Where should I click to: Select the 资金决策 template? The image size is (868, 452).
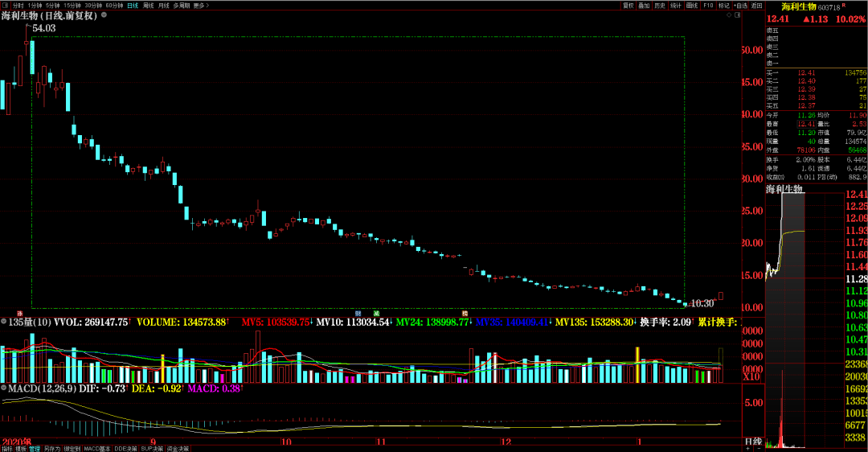[x=178, y=449]
